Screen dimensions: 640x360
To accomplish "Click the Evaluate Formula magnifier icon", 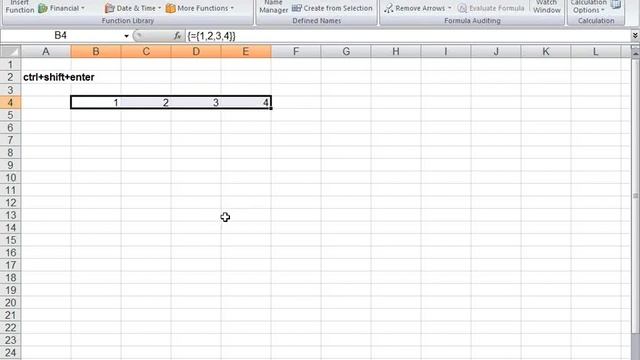I will pyautogui.click(x=462, y=8).
